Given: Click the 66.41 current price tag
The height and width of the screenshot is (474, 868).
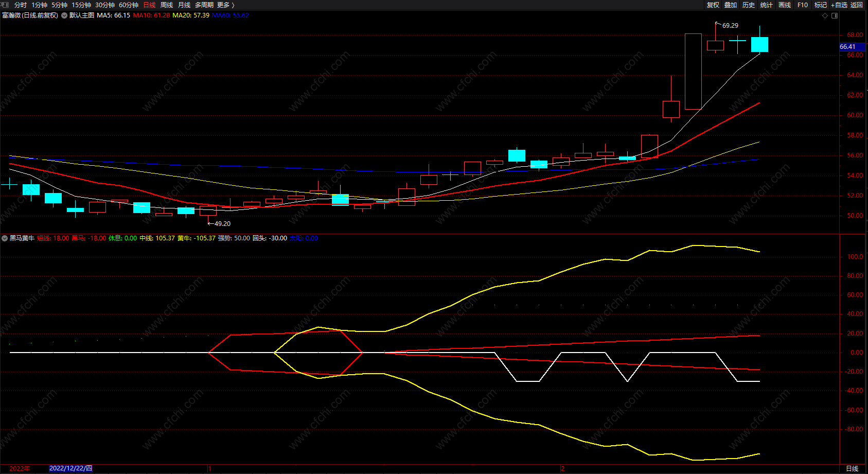Looking at the screenshot, I should coord(852,47).
